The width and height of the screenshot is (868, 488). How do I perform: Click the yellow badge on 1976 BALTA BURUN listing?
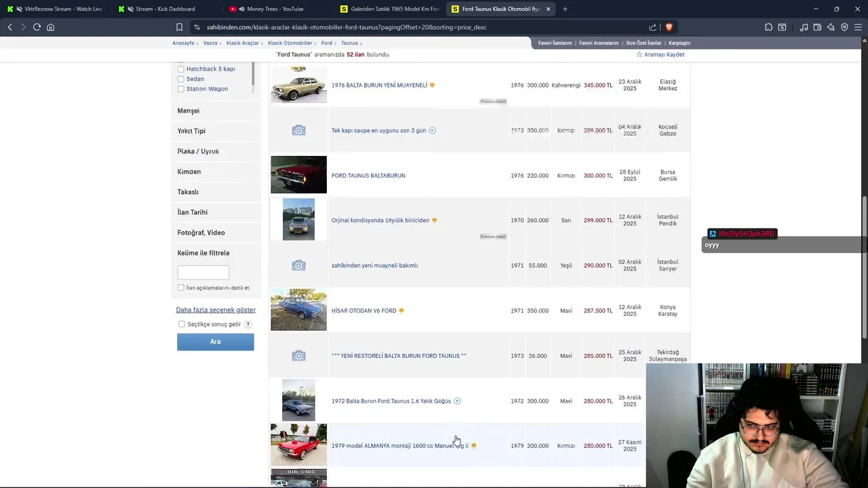(432, 85)
